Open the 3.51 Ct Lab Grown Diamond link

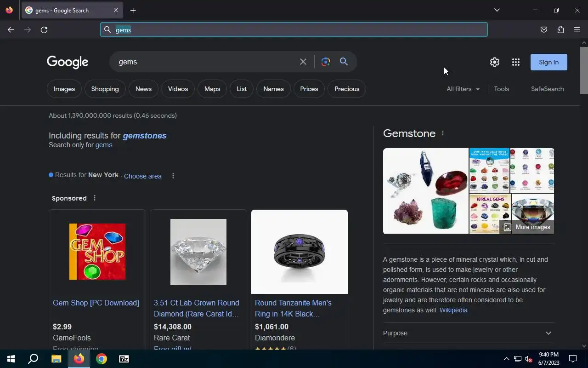coord(197,308)
